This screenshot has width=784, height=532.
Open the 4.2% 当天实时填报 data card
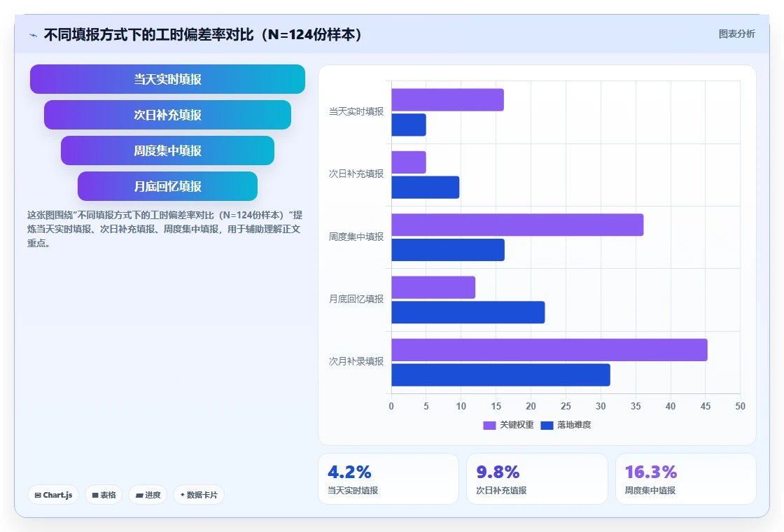click(x=388, y=479)
